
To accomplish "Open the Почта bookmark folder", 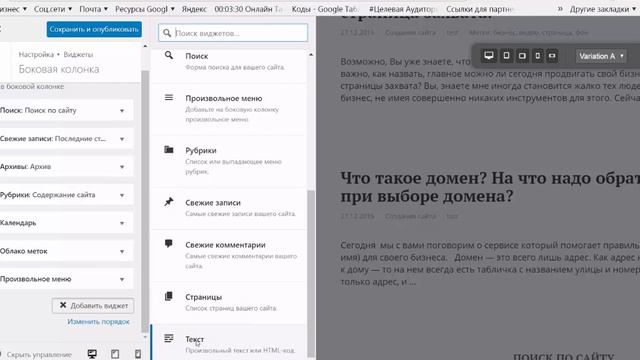I will (x=93, y=9).
